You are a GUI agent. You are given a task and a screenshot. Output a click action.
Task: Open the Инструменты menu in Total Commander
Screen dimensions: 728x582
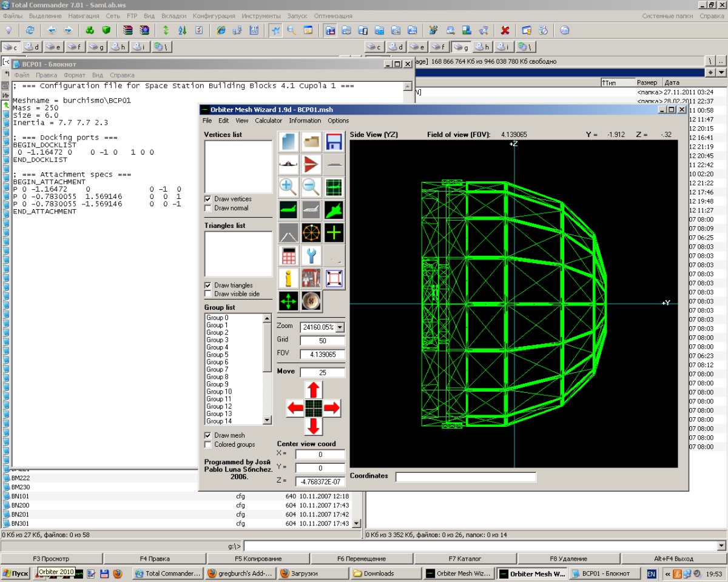261,16
